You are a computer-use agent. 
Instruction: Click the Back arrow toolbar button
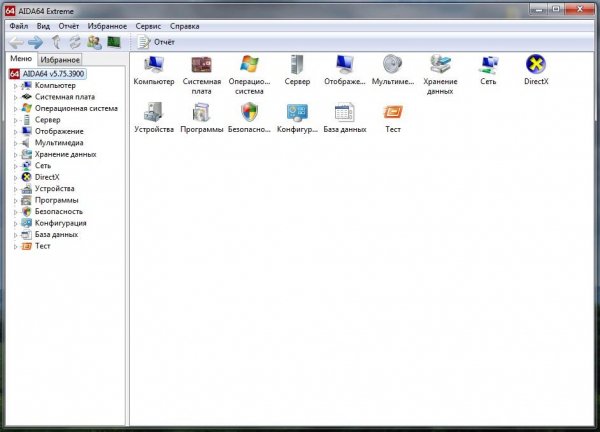16,42
